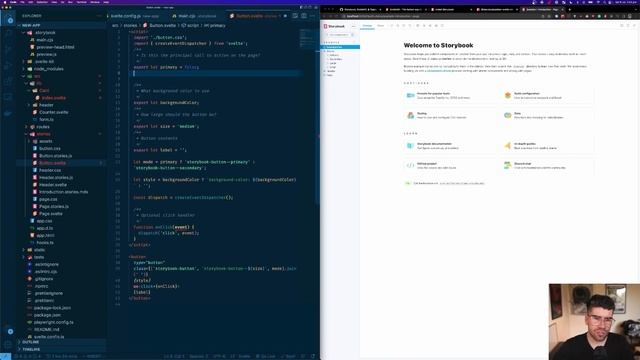The height and width of the screenshot is (360, 640).
Task: Open button.css in the stories folder
Action: coord(50,149)
